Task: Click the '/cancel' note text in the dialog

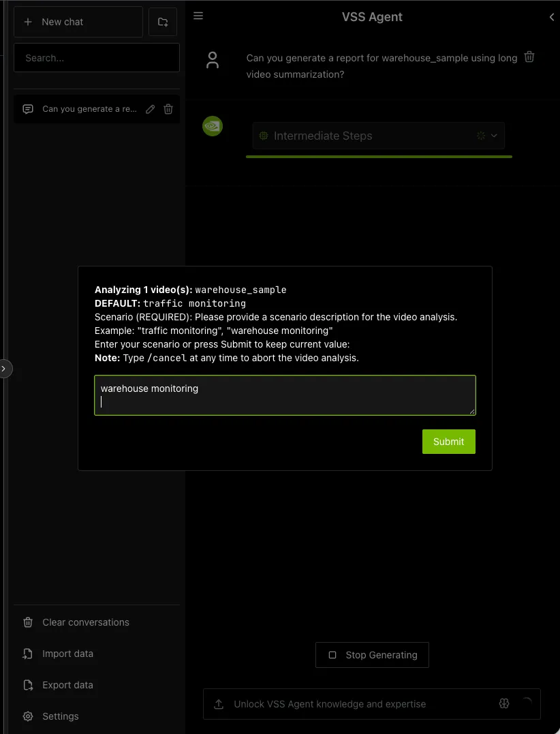Action: point(166,358)
